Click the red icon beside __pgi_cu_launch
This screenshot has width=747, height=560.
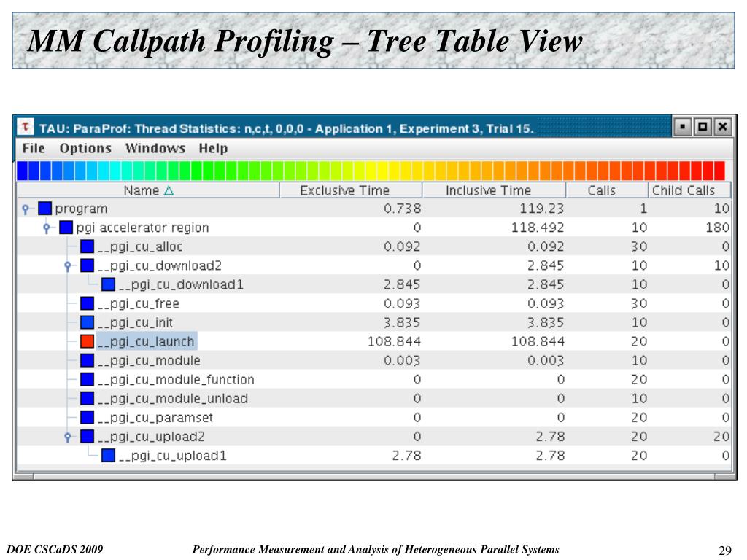click(88, 341)
